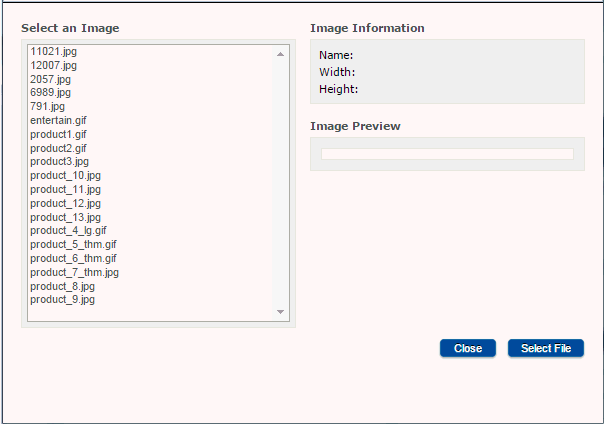Viewport: 604px width, 424px height.
Task: Choose product1.gif in the list
Action: (x=58, y=134)
